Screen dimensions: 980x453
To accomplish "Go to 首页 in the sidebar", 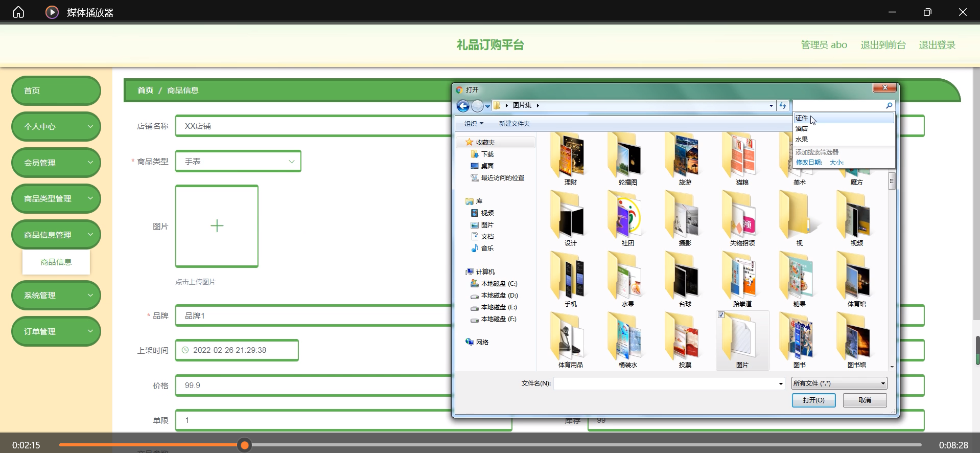I will (56, 90).
